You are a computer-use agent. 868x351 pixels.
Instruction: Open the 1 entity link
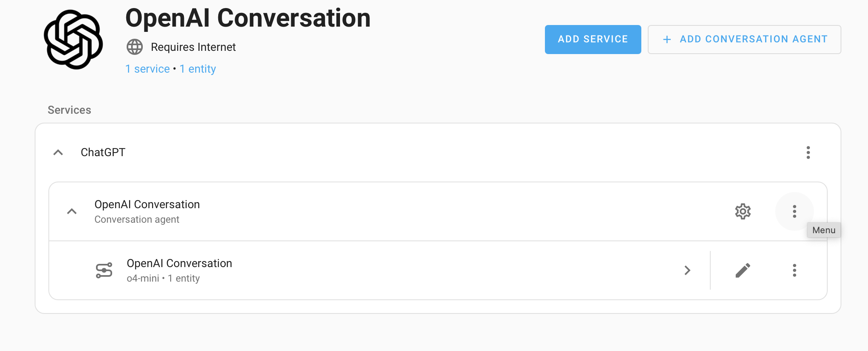(x=198, y=69)
